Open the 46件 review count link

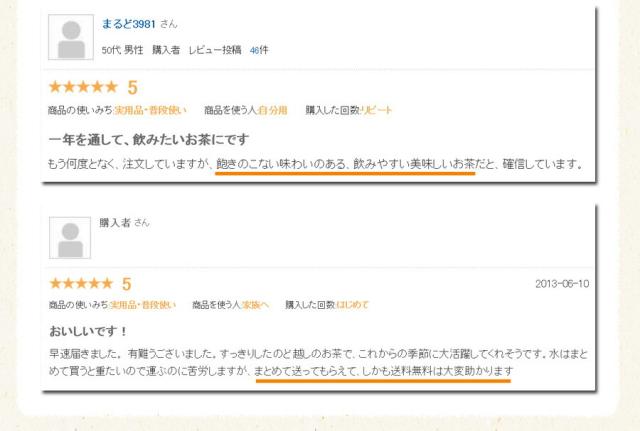point(259,50)
